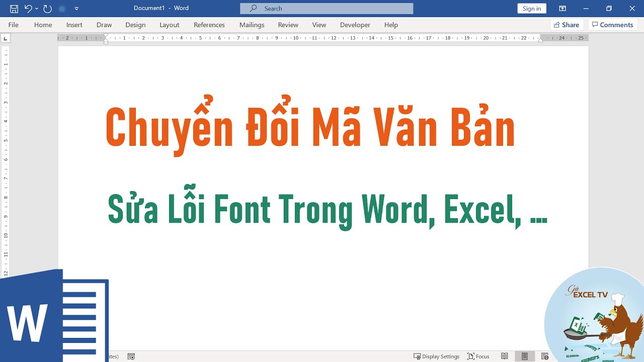644x362 pixels.
Task: Click the vertical ruler on the left
Action: pyautogui.click(x=6, y=161)
